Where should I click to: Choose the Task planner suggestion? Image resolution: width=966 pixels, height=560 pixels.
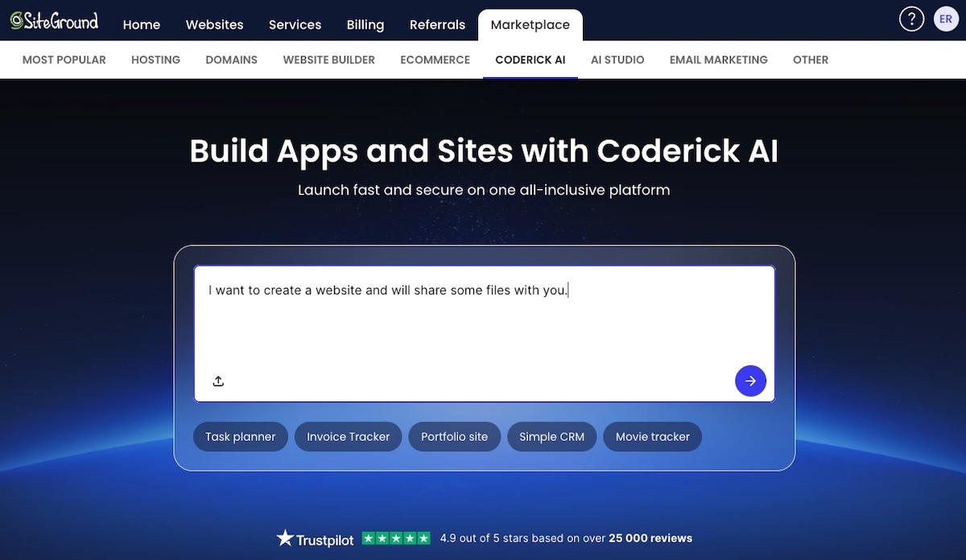click(241, 437)
